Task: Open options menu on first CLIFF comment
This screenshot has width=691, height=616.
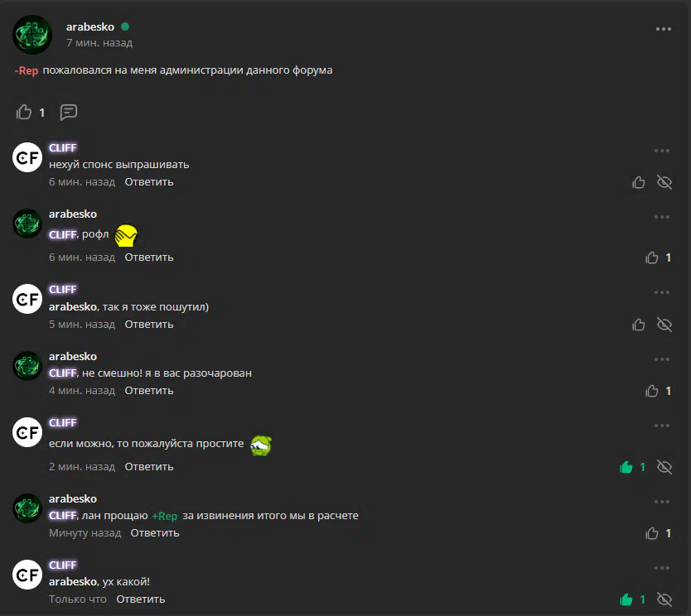Action: [662, 151]
